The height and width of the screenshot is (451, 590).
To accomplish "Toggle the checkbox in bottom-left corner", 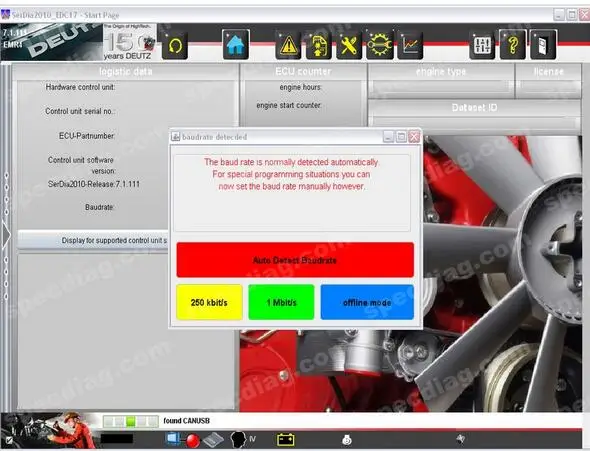I will pos(9,440).
